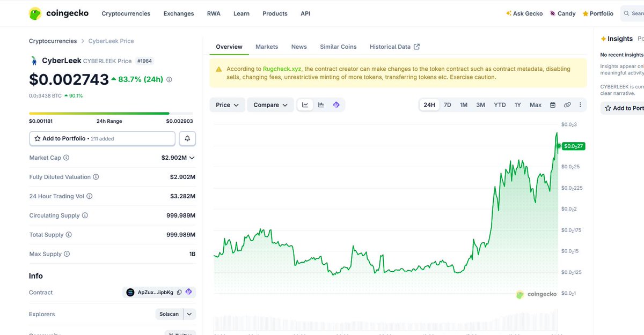This screenshot has width=644, height=335.
Task: Click the 24h Range progress bar
Action: click(x=112, y=113)
